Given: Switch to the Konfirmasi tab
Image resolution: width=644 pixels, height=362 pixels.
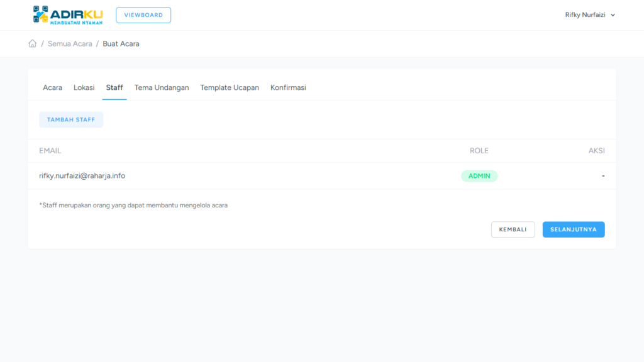Looking at the screenshot, I should (288, 88).
